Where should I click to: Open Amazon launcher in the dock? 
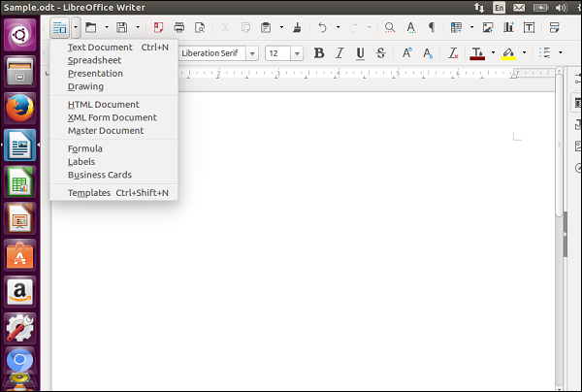point(20,292)
